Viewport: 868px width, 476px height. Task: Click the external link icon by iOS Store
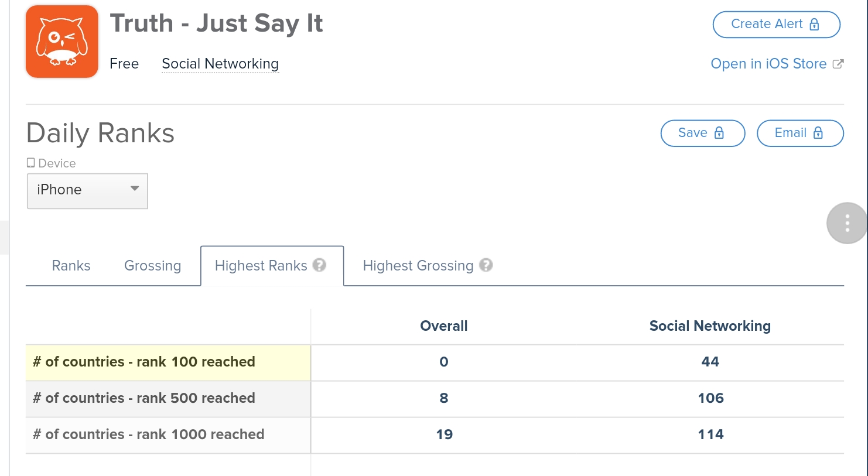point(838,64)
